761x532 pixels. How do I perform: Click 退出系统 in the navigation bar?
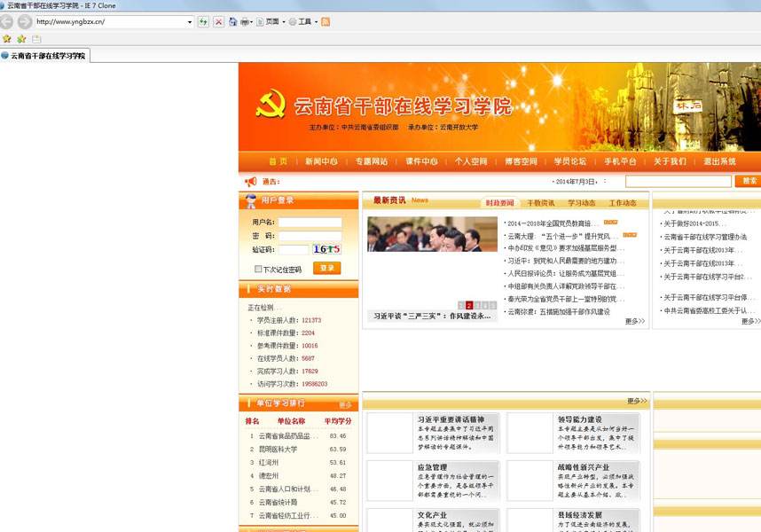click(x=719, y=161)
